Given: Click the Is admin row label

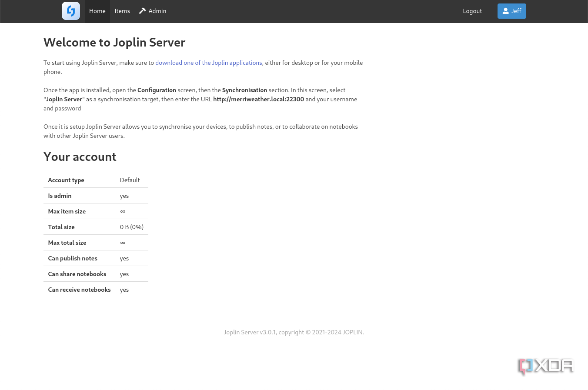Looking at the screenshot, I should pyautogui.click(x=60, y=196).
